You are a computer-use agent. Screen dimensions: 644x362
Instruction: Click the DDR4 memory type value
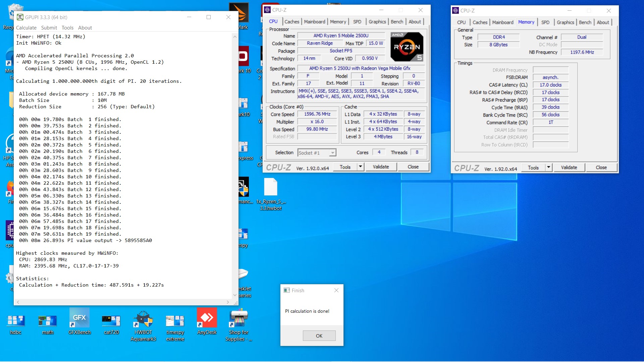499,37
